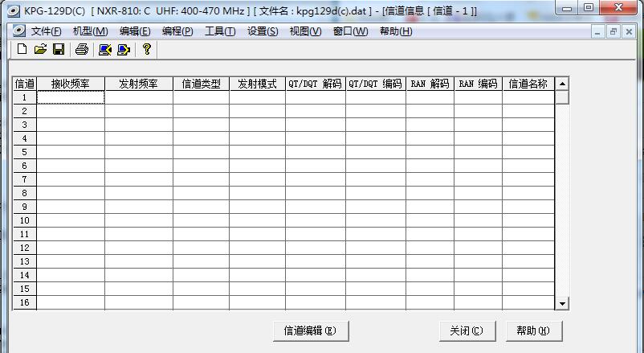Open the 机型(M) menu

[x=90, y=31]
